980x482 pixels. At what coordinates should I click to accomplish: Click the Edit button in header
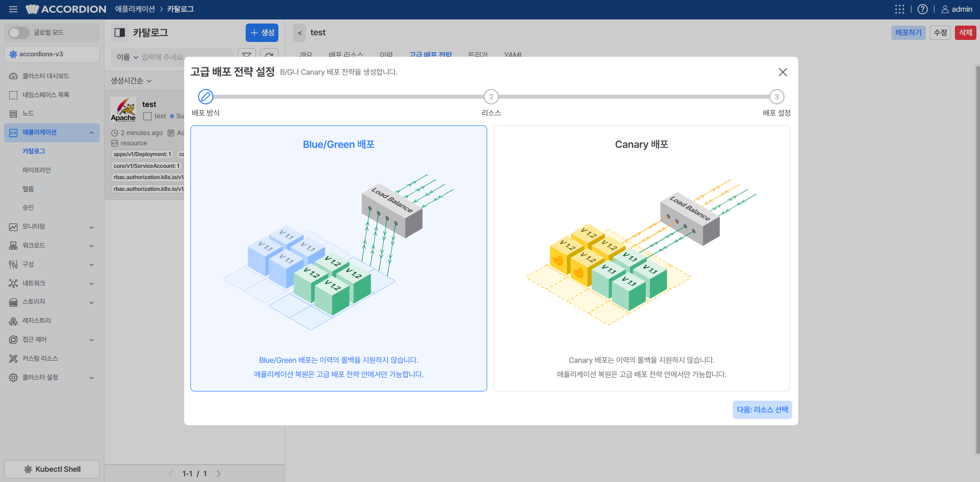pyautogui.click(x=940, y=33)
